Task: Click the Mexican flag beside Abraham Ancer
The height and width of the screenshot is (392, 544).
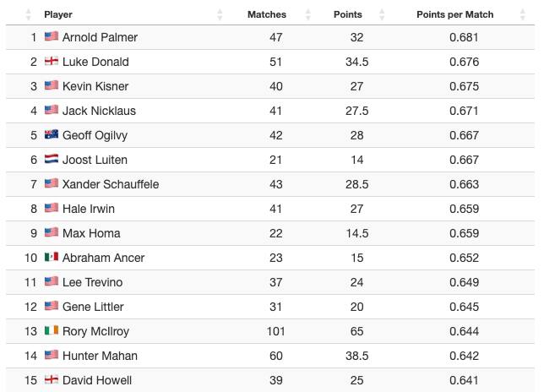Action: (52, 258)
